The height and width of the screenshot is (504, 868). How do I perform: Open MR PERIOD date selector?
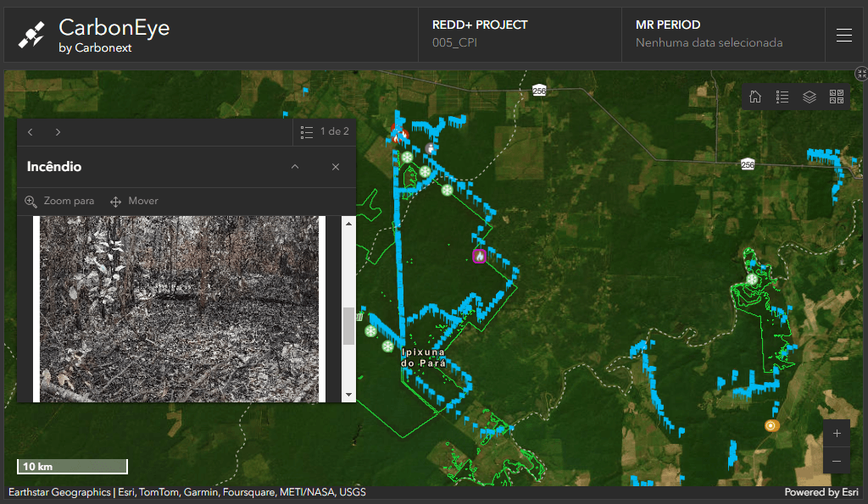pos(723,34)
